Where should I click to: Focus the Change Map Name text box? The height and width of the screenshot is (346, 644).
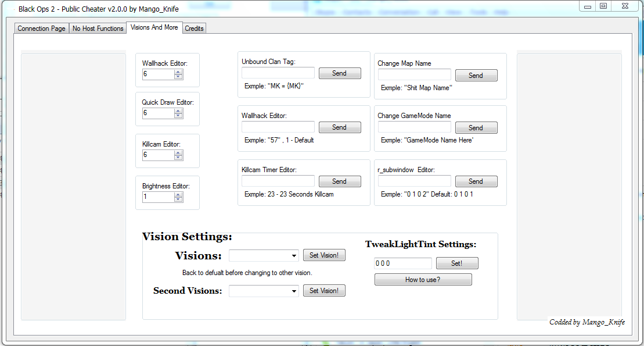click(x=415, y=75)
